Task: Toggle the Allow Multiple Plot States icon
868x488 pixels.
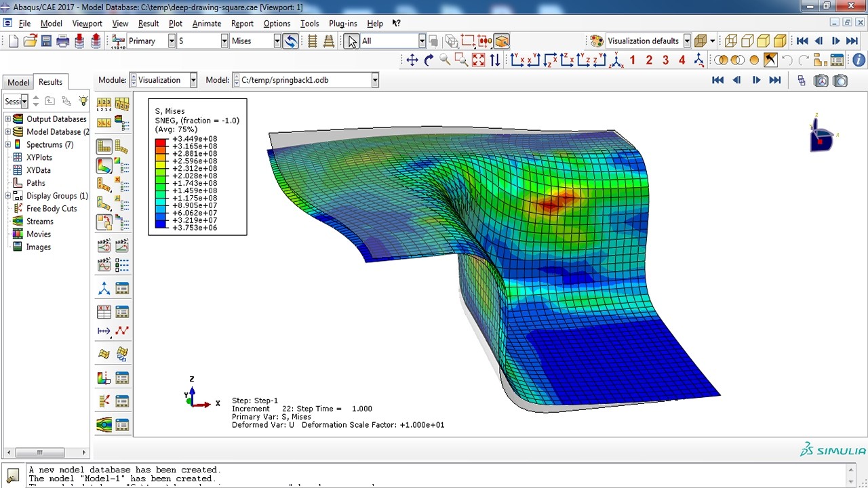Action: point(104,222)
